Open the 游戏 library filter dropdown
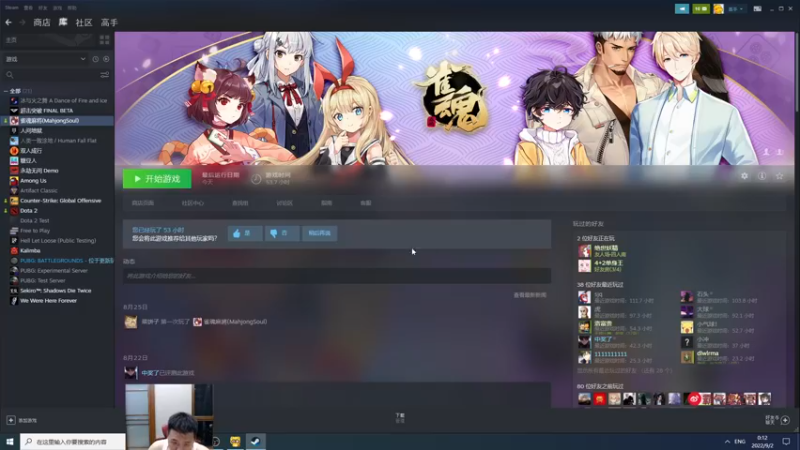 click(x=45, y=59)
